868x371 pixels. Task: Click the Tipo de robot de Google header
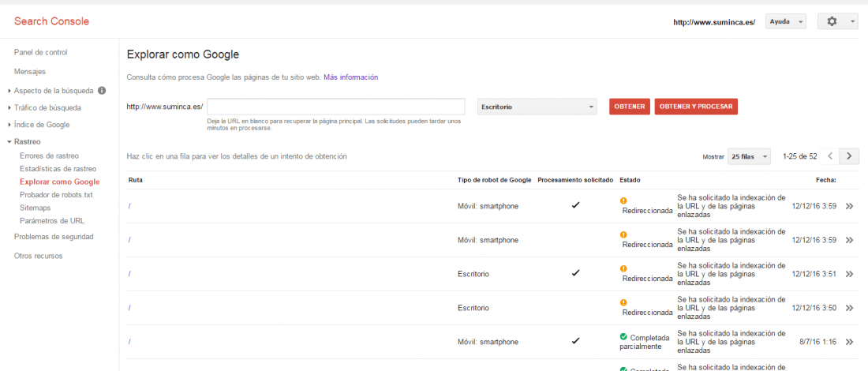495,180
